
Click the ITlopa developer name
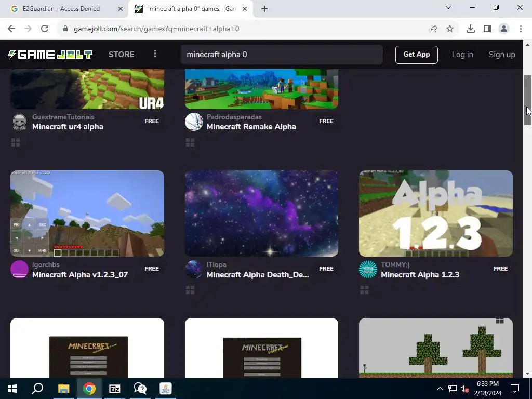tap(217, 264)
